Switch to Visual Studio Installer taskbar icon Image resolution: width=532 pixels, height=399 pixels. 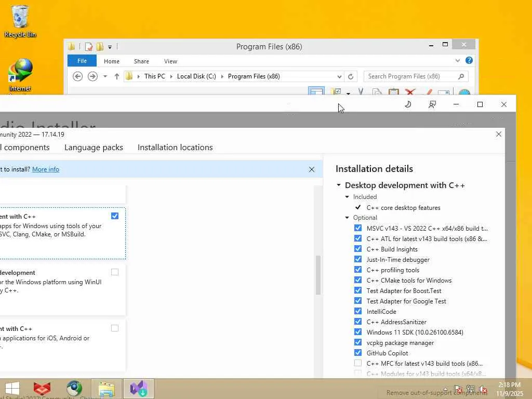[x=138, y=389]
